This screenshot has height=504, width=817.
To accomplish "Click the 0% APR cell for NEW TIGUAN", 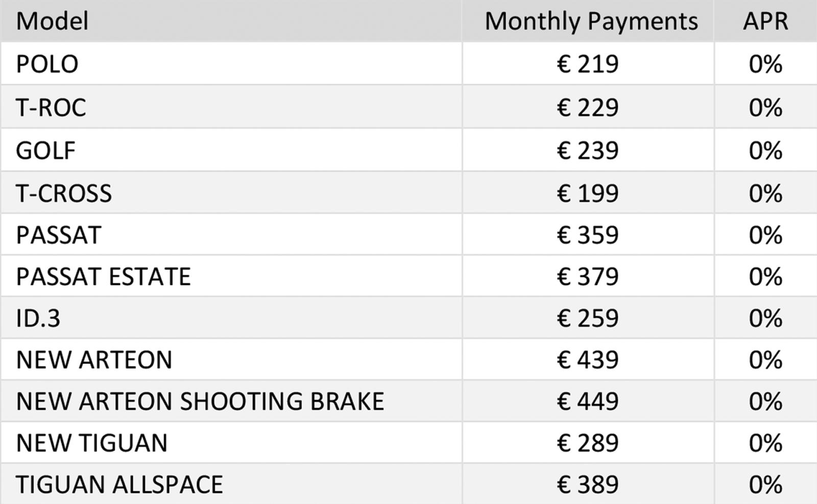I will click(765, 442).
